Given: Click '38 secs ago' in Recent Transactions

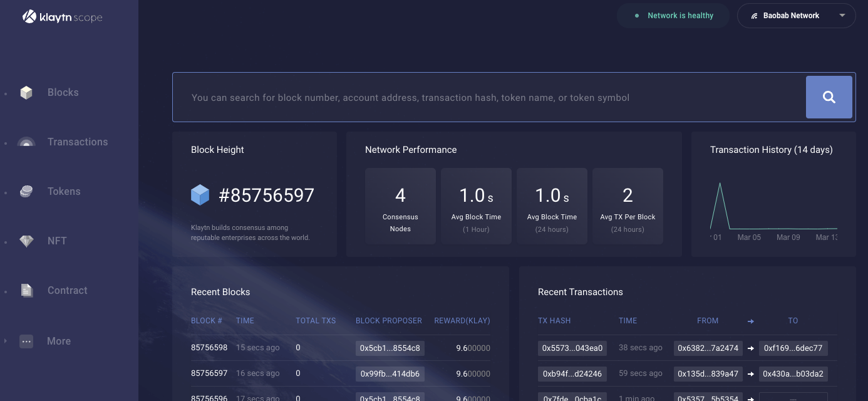Looking at the screenshot, I should pyautogui.click(x=641, y=347).
